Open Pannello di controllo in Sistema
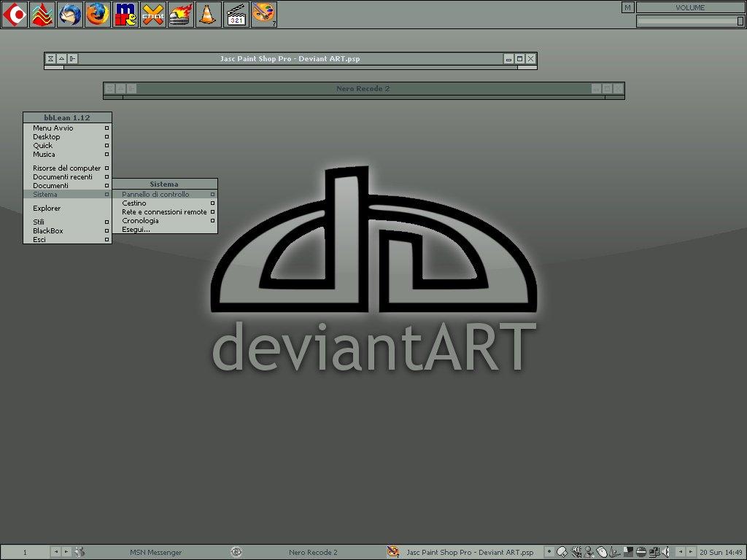The width and height of the screenshot is (747, 560). [x=165, y=194]
